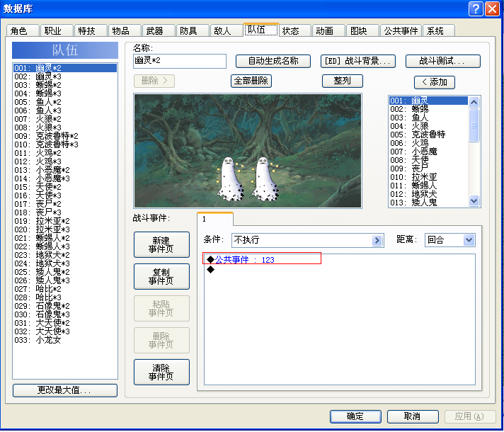Select enemy 004: 火狼 in enemy list
504x432 pixels.
[x=428, y=126]
